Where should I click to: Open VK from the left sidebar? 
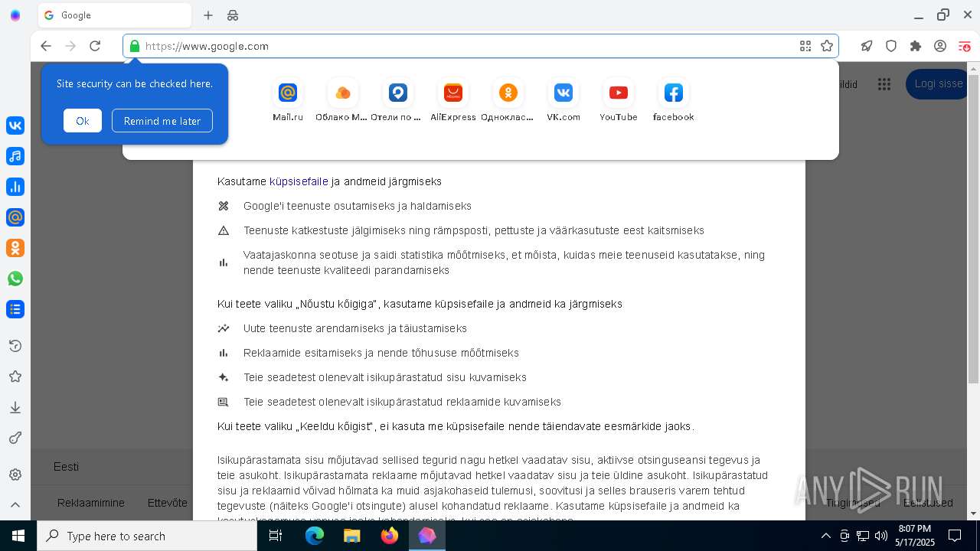pyautogui.click(x=15, y=126)
